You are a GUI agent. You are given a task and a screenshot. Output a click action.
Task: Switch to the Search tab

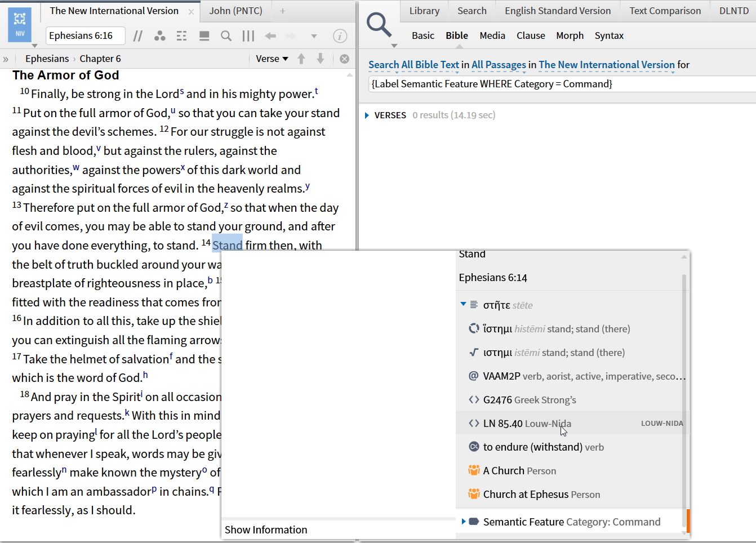[x=472, y=11]
